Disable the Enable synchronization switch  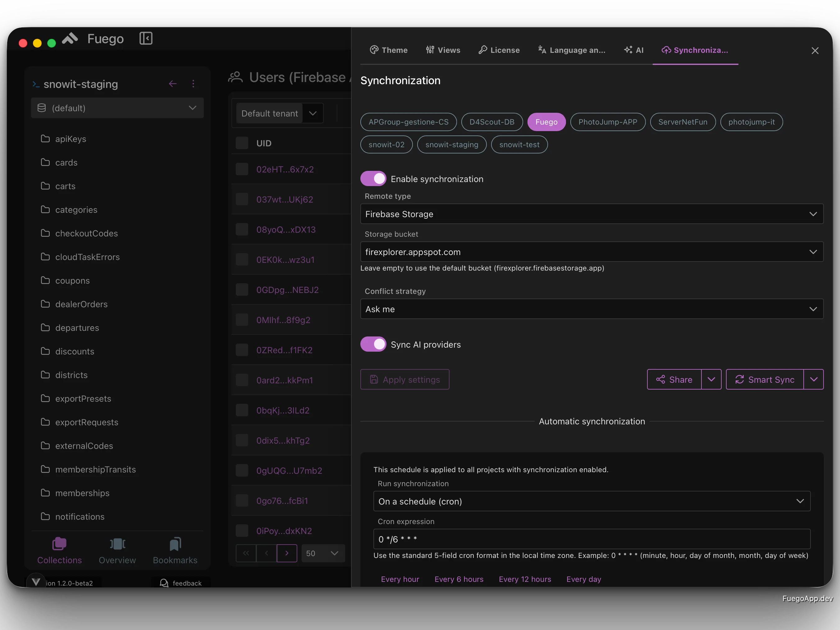click(x=373, y=179)
